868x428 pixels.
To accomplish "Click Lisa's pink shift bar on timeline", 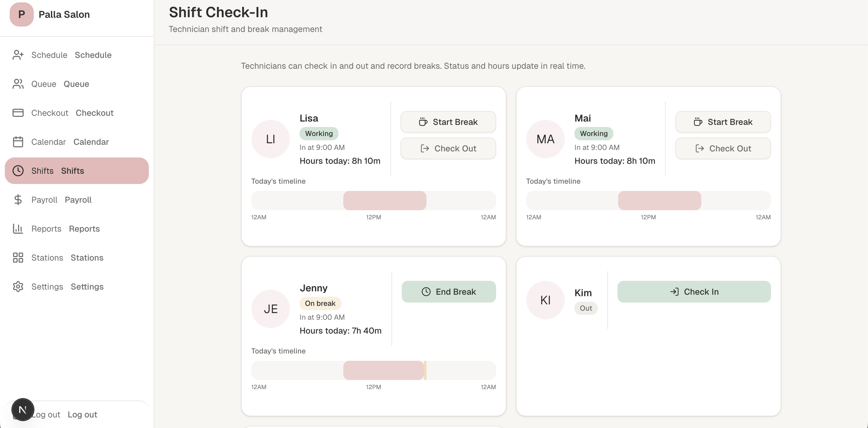I will click(385, 201).
